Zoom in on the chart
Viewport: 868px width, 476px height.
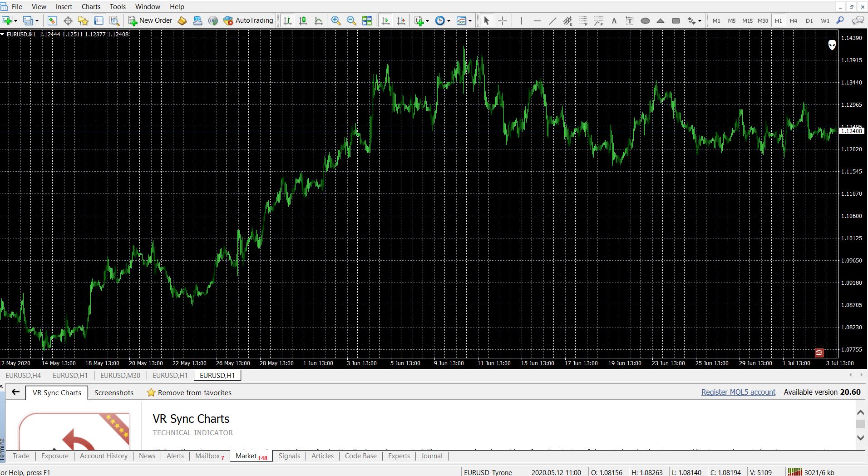(336, 20)
